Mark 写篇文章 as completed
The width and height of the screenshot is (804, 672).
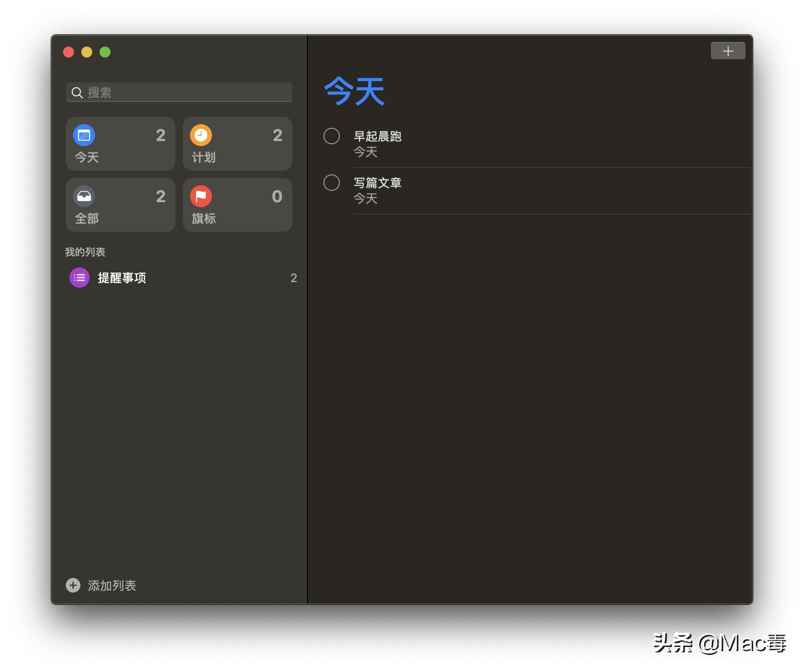(x=332, y=183)
